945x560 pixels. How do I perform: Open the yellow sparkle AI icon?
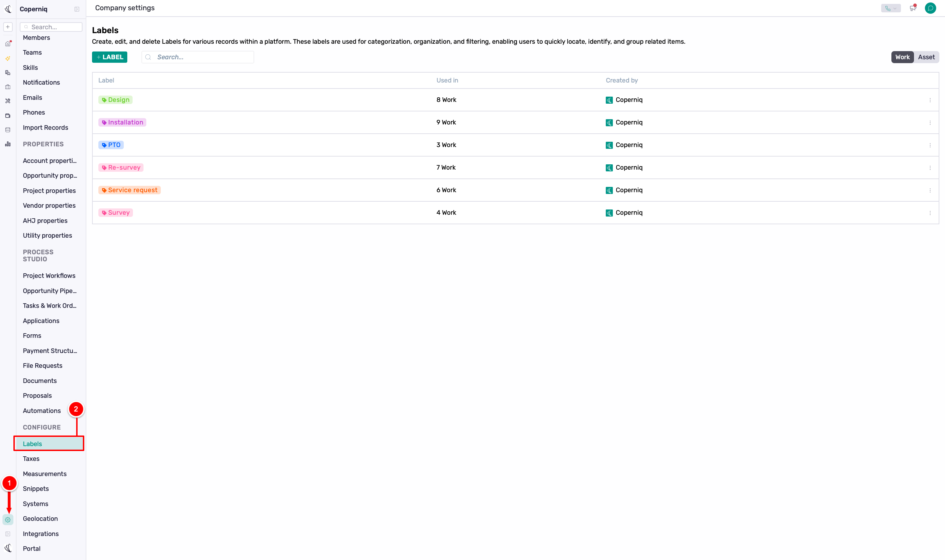pos(7,59)
